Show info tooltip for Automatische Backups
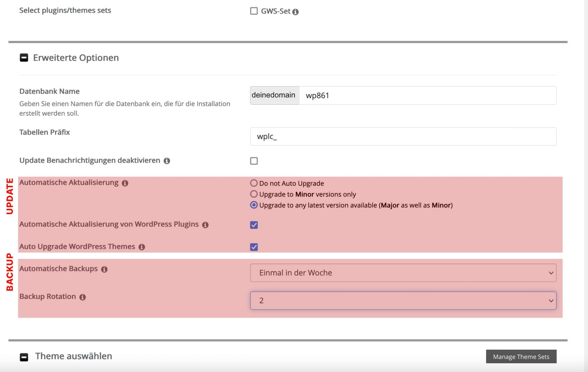Image resolution: width=588 pixels, height=372 pixels. coord(104,269)
